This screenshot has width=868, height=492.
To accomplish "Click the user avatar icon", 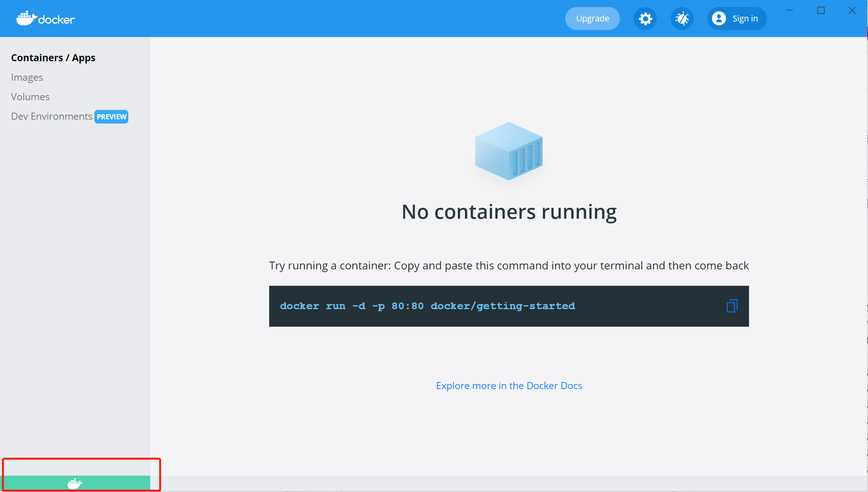I will click(x=719, y=18).
